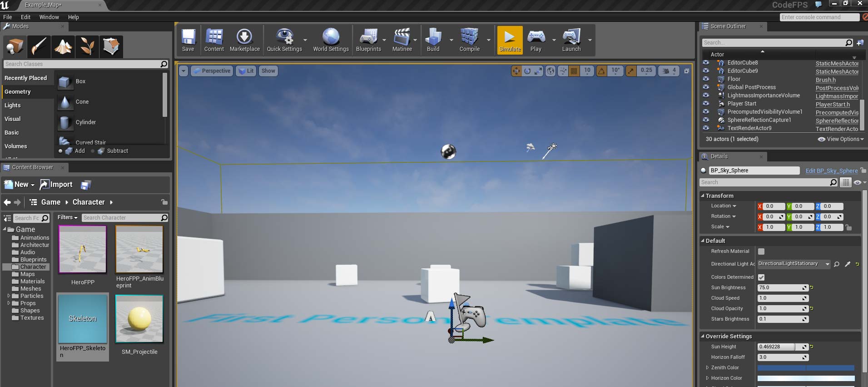Toggle viewport translate gizmo tool
868x387 pixels.
click(x=516, y=71)
